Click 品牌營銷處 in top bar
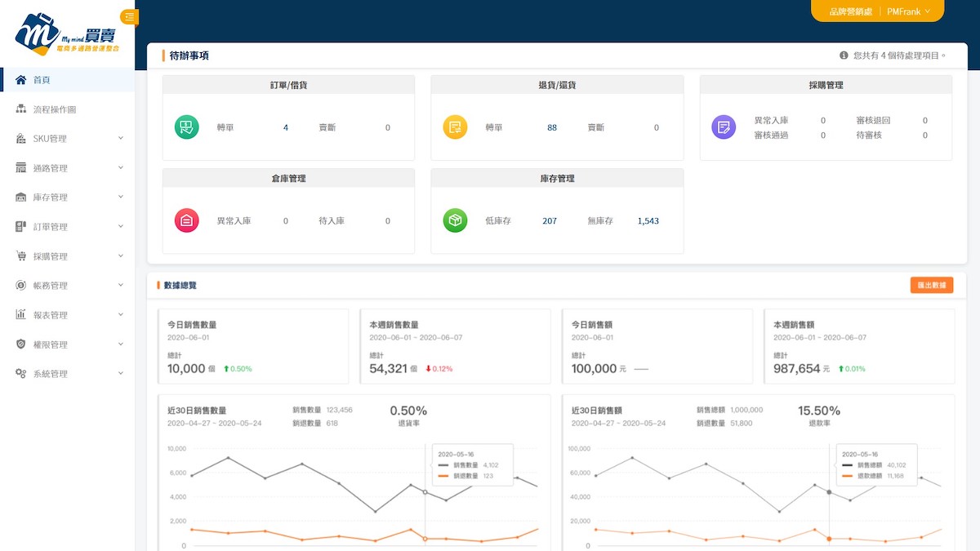Image resolution: width=980 pixels, height=551 pixels. tap(851, 11)
